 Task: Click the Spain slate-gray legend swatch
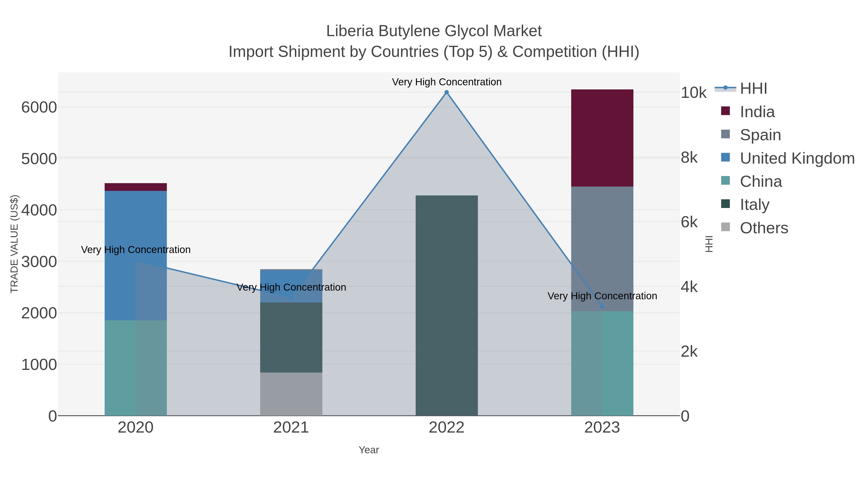[726, 134]
